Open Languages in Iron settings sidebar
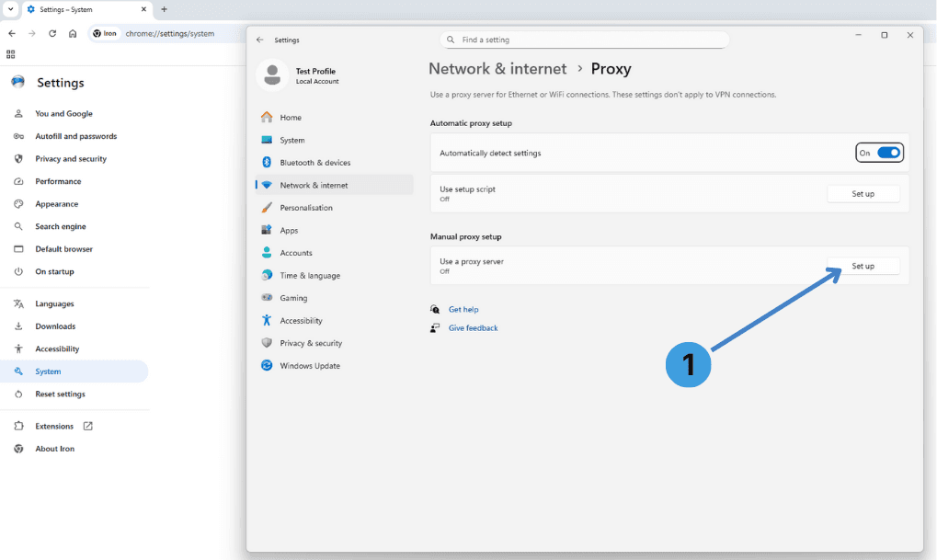The image size is (937, 560). tap(54, 304)
